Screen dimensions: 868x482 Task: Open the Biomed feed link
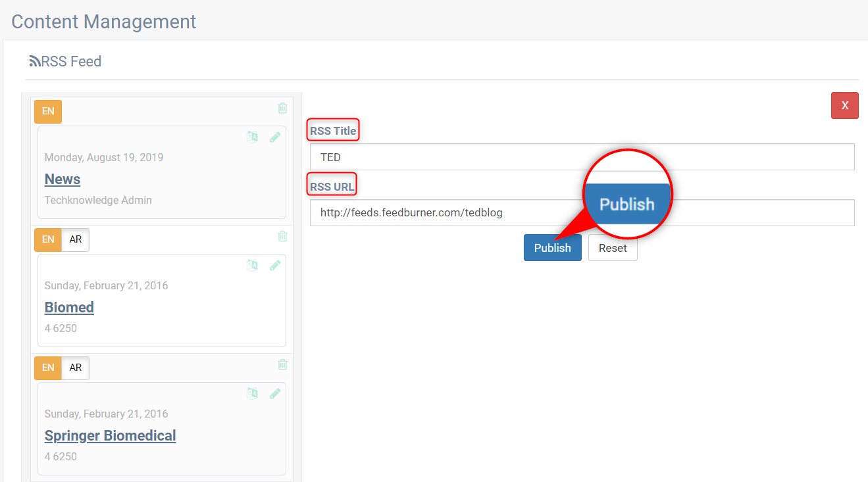69,307
